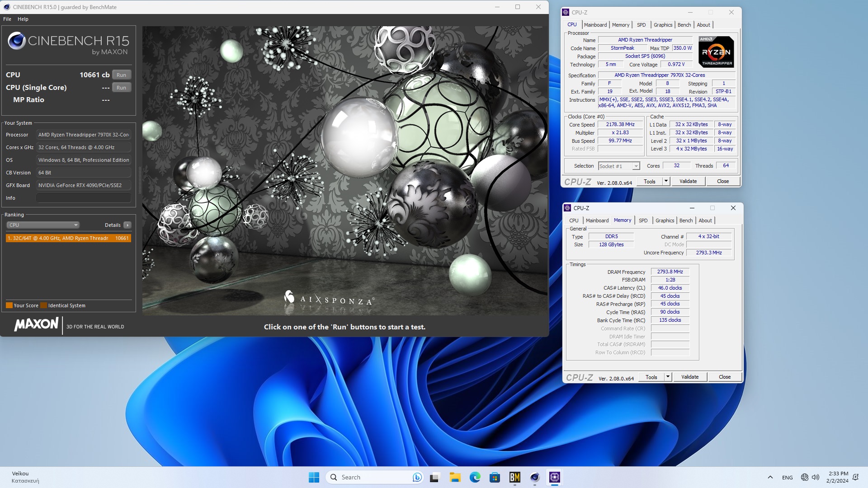The image size is (868, 488).
Task: Switch to Cinebench via taskbar icon
Action: pyautogui.click(x=534, y=477)
